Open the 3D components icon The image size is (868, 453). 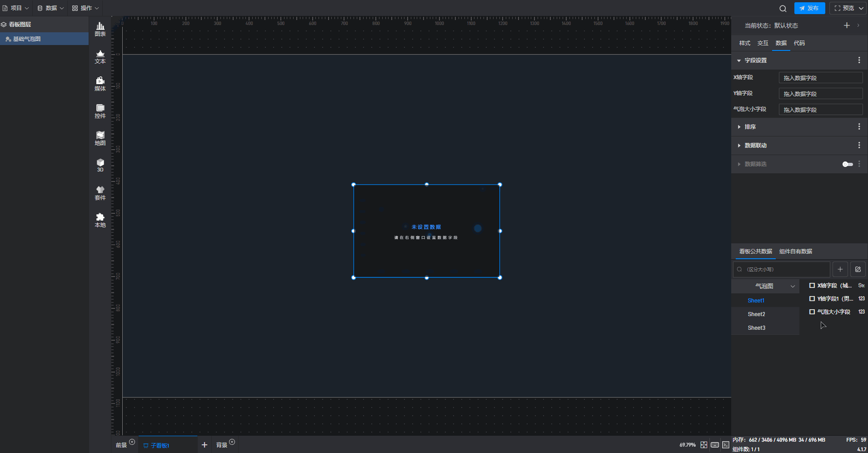click(x=100, y=165)
